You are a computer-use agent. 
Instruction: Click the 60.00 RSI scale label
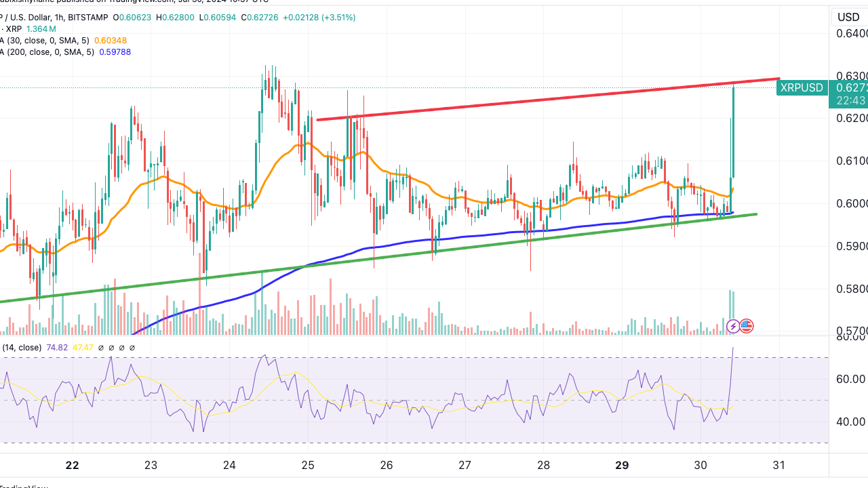[x=850, y=379]
